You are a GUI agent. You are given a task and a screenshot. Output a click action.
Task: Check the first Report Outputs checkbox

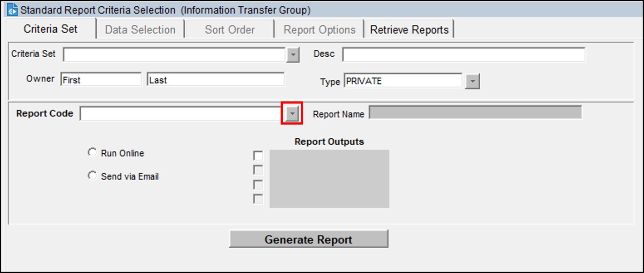[258, 156]
